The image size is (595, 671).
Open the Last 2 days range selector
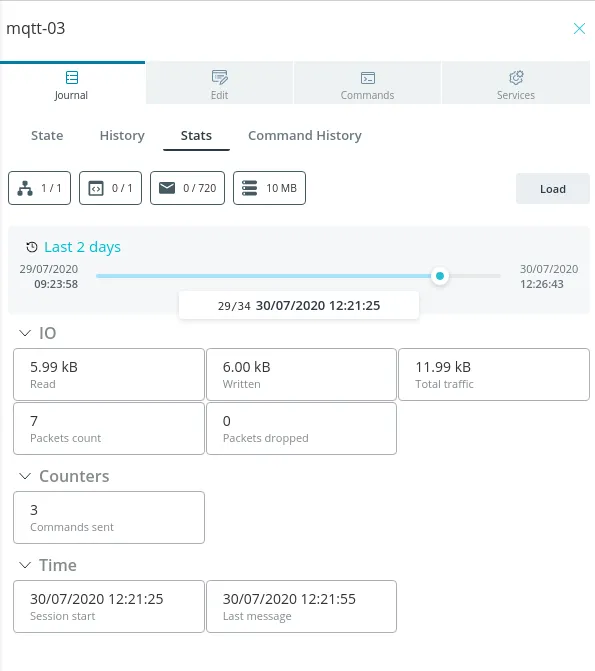pos(82,247)
